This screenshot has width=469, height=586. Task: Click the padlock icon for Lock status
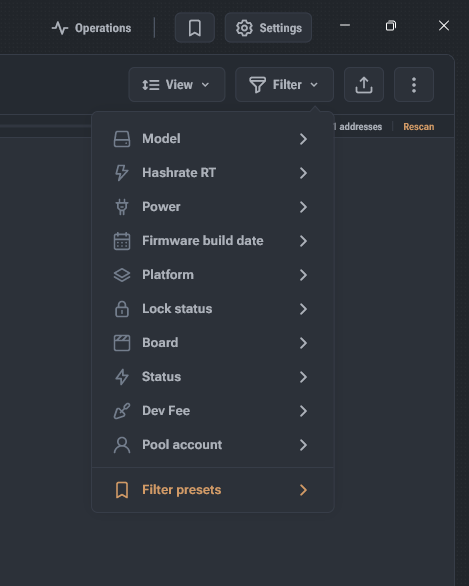(x=122, y=309)
